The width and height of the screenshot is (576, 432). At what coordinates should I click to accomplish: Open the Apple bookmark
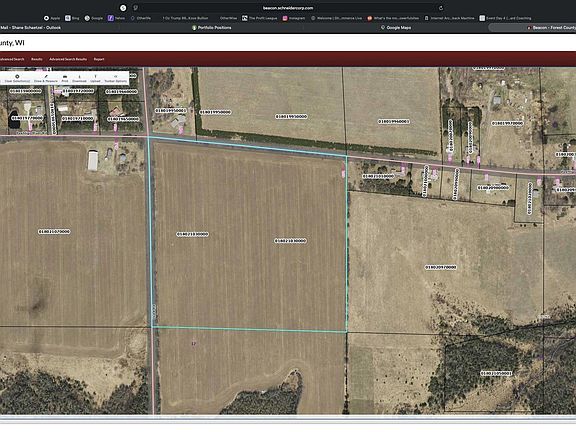click(52, 18)
